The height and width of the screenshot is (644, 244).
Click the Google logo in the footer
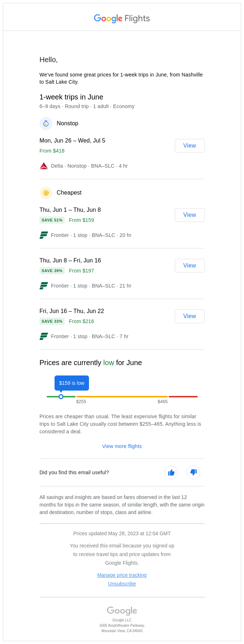click(x=122, y=611)
